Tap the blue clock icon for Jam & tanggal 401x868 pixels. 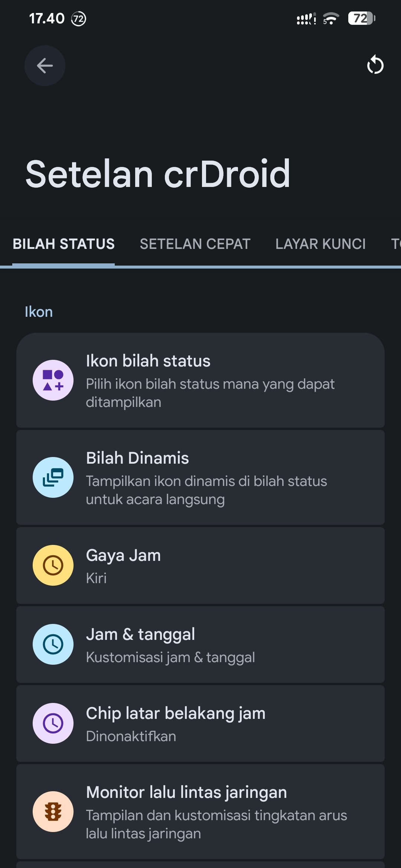click(53, 644)
